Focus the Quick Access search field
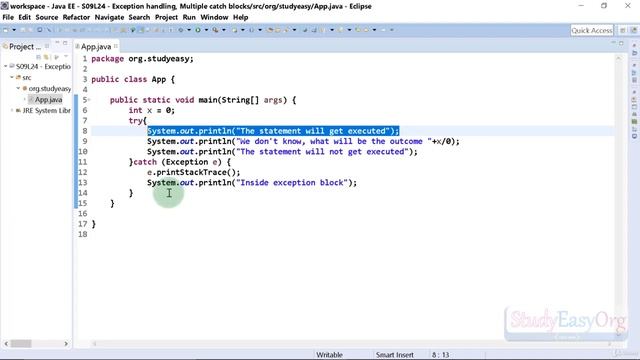 click(592, 30)
